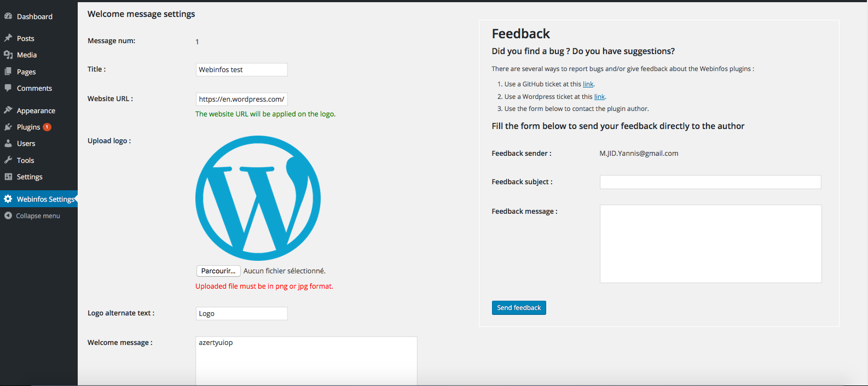Click the WordPress logo preview image
Image resolution: width=868 pixels, height=386 pixels.
coord(258,198)
